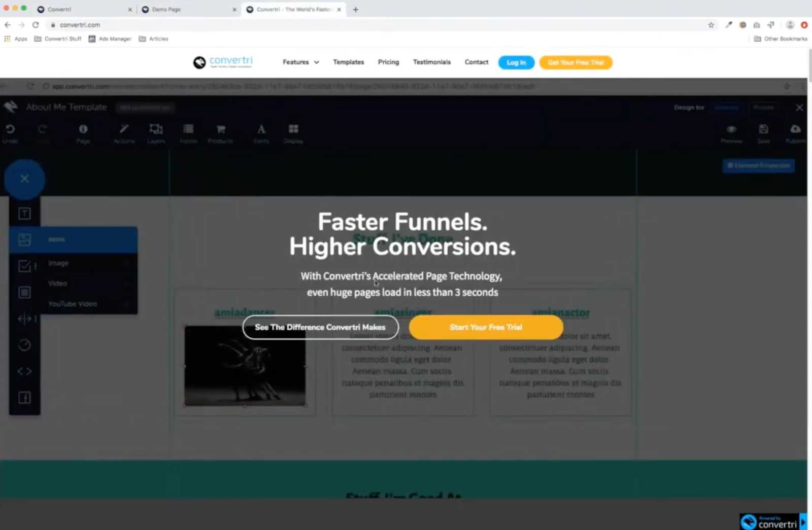Close the first Convertri tab
The width and height of the screenshot is (812, 530).
click(x=130, y=9)
